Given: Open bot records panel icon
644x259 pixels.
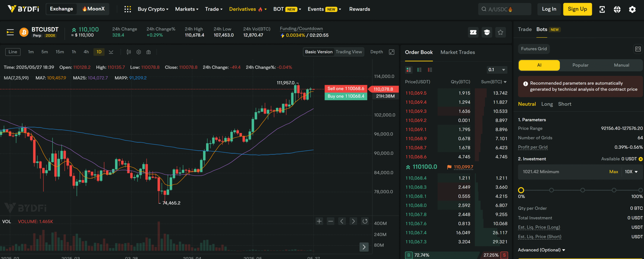Looking at the screenshot, I should [638, 49].
